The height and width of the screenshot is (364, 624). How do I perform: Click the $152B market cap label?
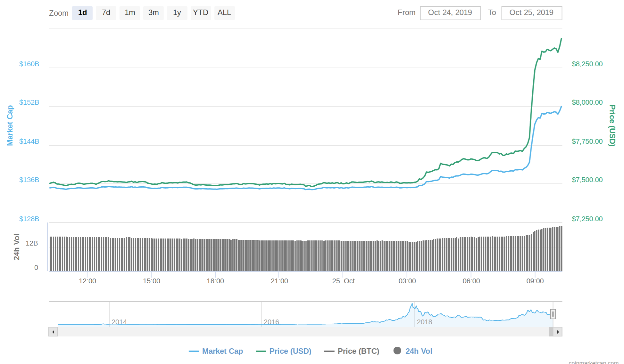[29, 102]
